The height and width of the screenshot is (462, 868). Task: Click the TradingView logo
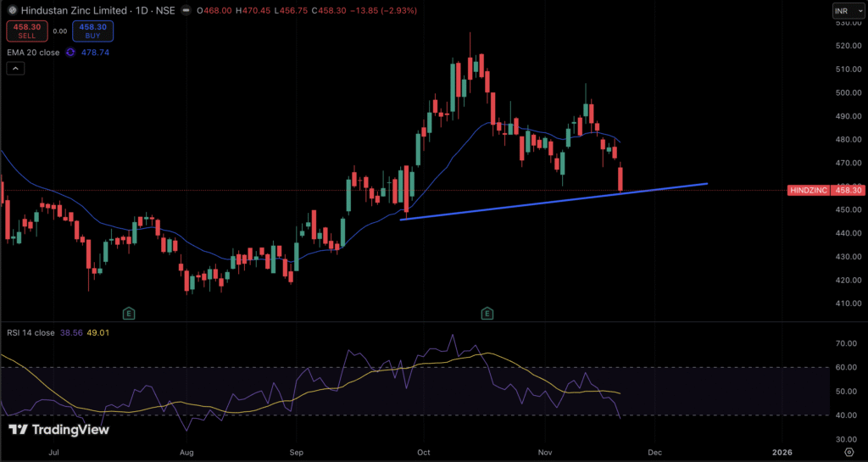(x=59, y=430)
